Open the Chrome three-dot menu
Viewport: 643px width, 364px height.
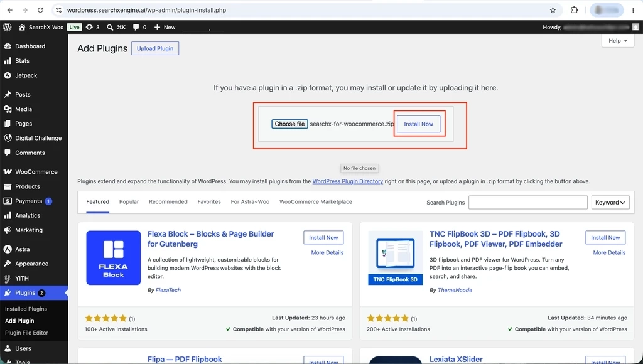click(x=633, y=10)
